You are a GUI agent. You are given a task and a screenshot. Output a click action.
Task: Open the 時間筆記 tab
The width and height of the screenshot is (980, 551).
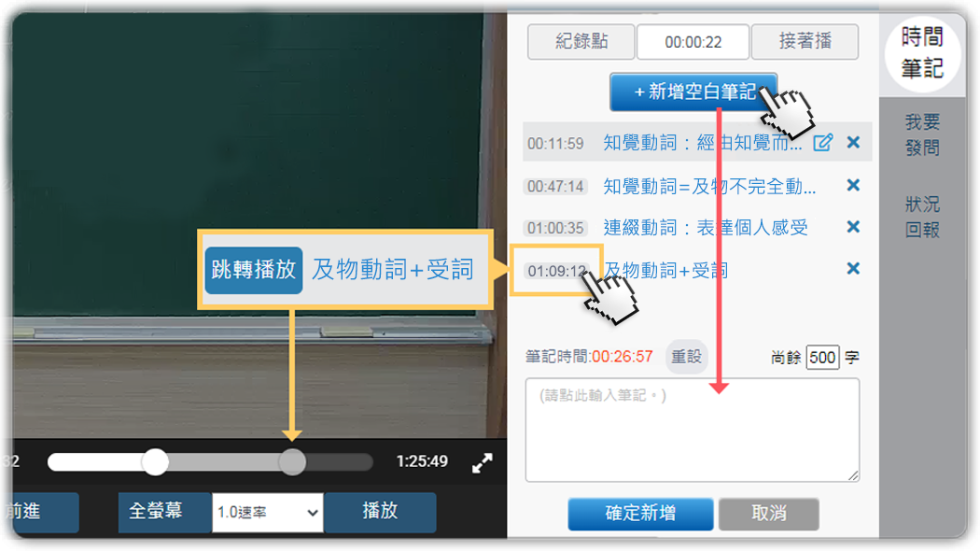tap(922, 53)
